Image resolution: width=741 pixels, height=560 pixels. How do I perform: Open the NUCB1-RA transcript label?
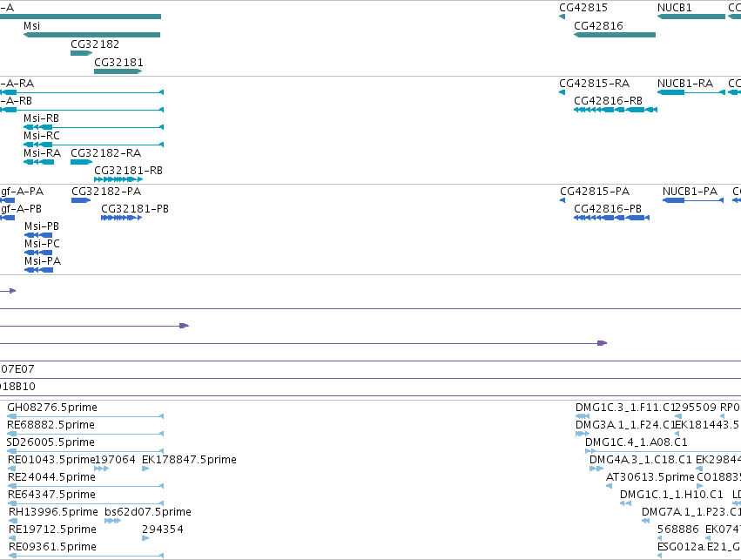point(684,84)
